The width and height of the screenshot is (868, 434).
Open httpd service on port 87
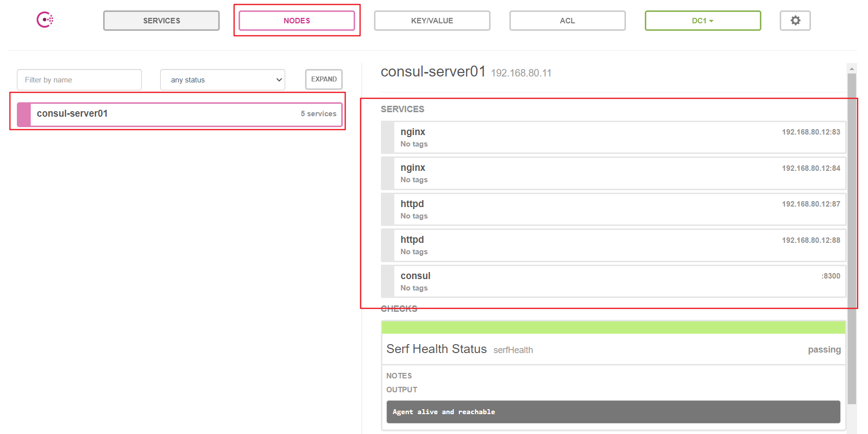pyautogui.click(x=614, y=210)
